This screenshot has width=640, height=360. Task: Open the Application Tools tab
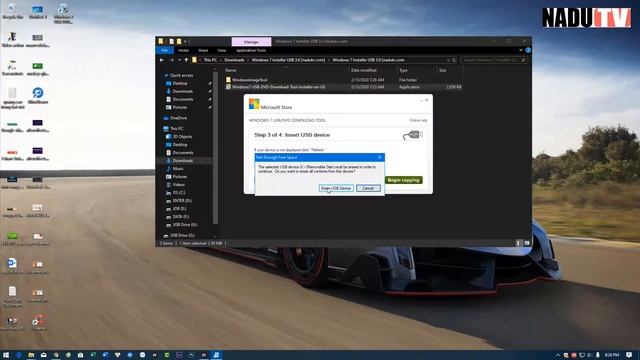(x=251, y=50)
